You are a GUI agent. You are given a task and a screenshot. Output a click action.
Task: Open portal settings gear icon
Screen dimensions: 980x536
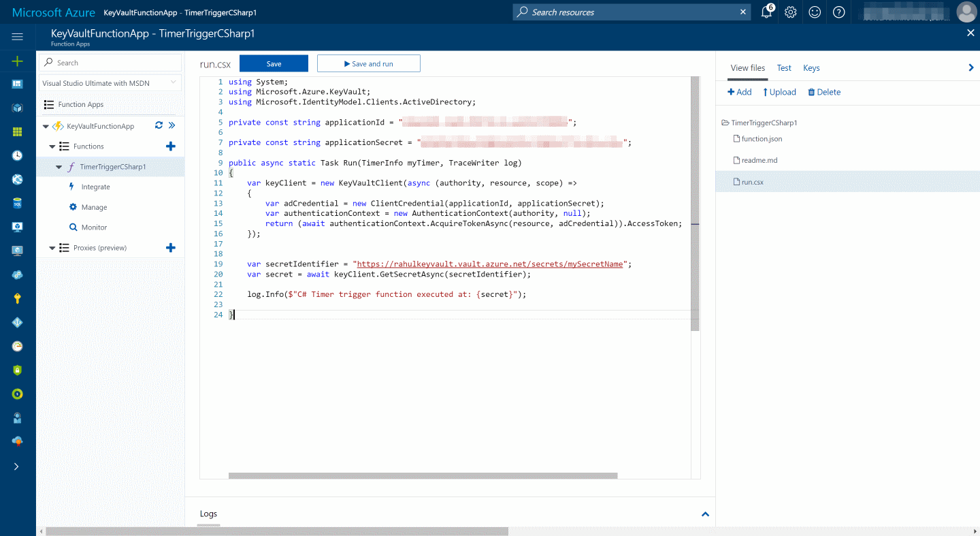click(790, 12)
